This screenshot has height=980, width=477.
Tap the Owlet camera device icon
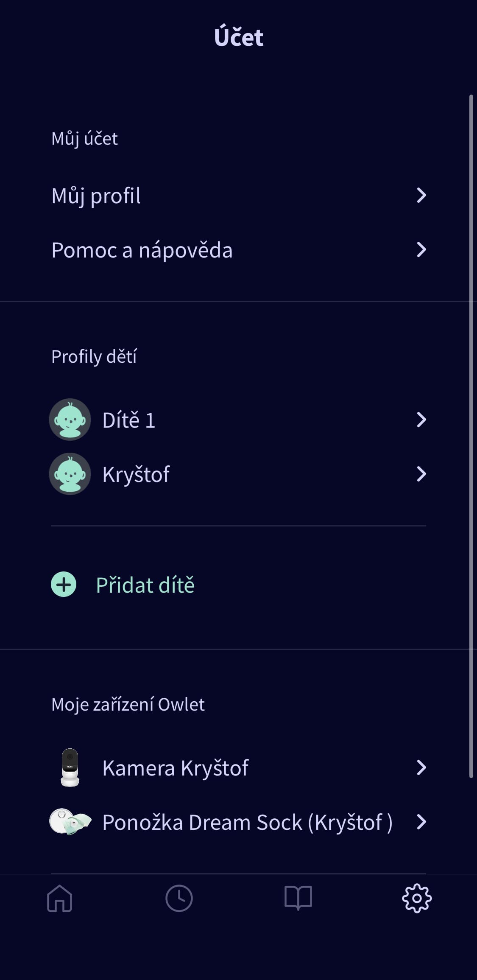coord(70,767)
